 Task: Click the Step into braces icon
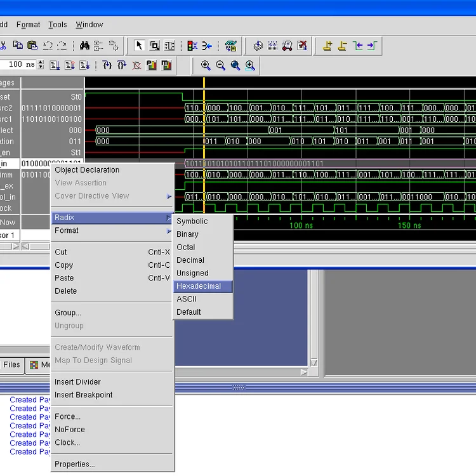point(107,65)
